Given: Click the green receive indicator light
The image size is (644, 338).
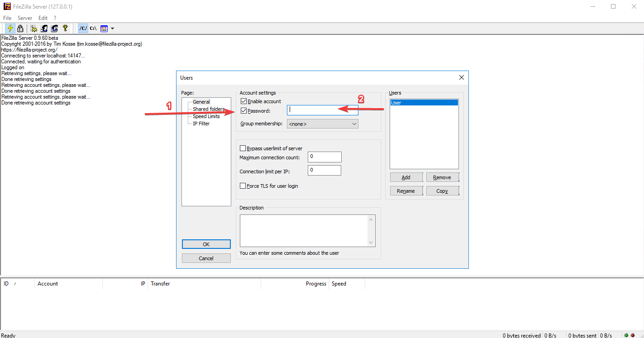Looking at the screenshot, I should point(626,335).
